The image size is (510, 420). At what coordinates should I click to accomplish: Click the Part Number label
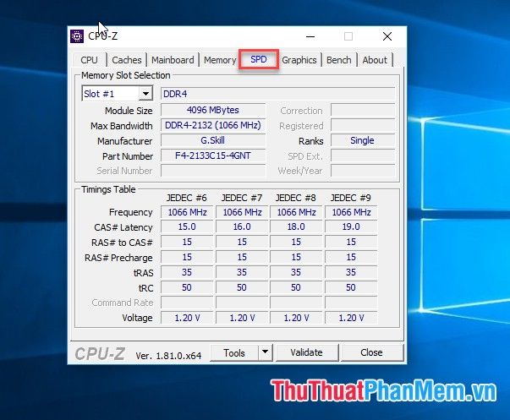(128, 156)
